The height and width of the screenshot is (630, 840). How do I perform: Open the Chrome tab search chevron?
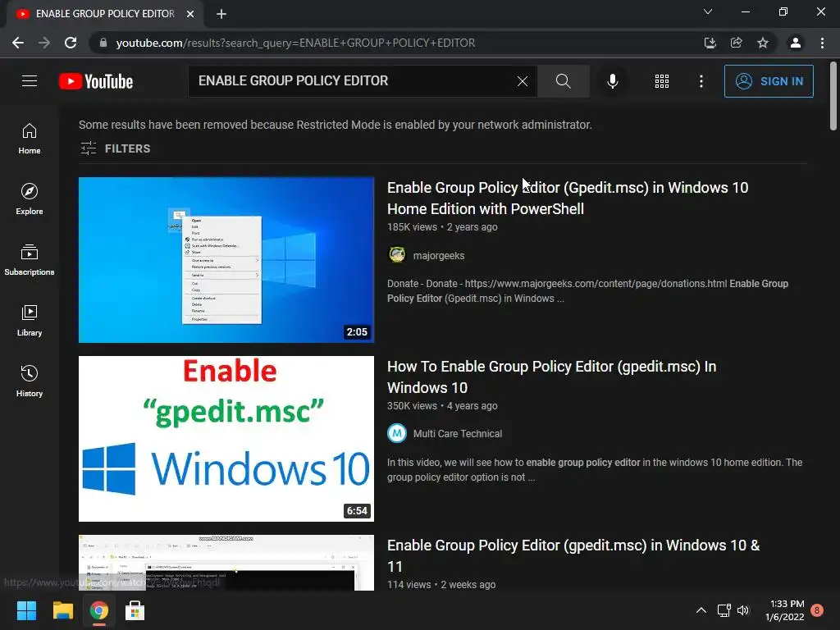point(708,11)
